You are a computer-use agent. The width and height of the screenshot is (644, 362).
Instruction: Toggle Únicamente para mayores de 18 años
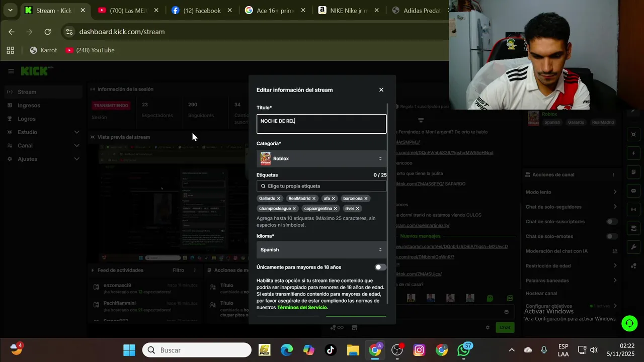(x=380, y=267)
